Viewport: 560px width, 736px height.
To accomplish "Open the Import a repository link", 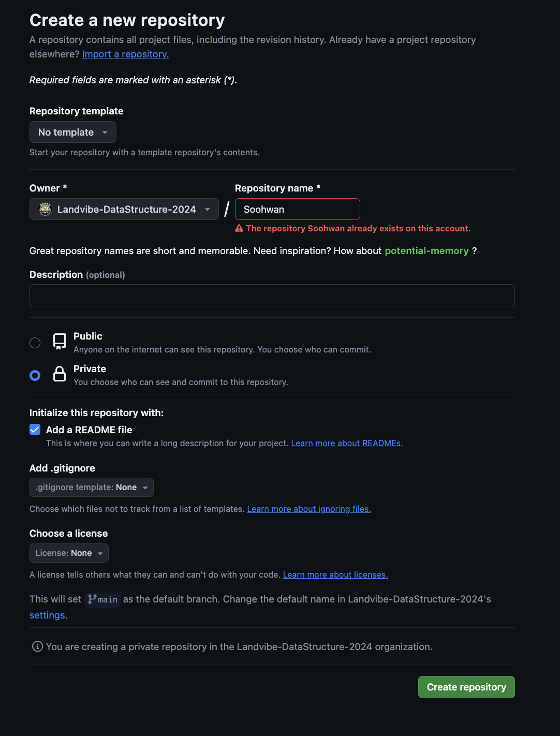I will coord(126,54).
